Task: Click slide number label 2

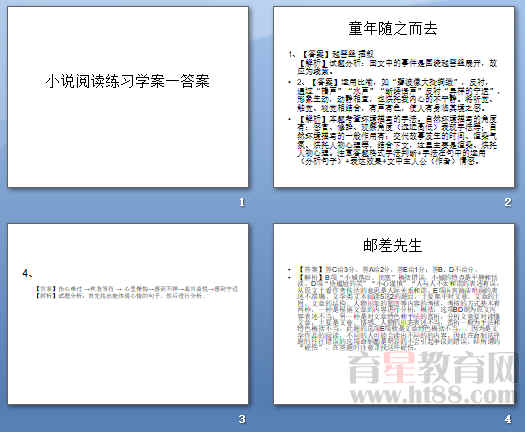Action: click(508, 202)
